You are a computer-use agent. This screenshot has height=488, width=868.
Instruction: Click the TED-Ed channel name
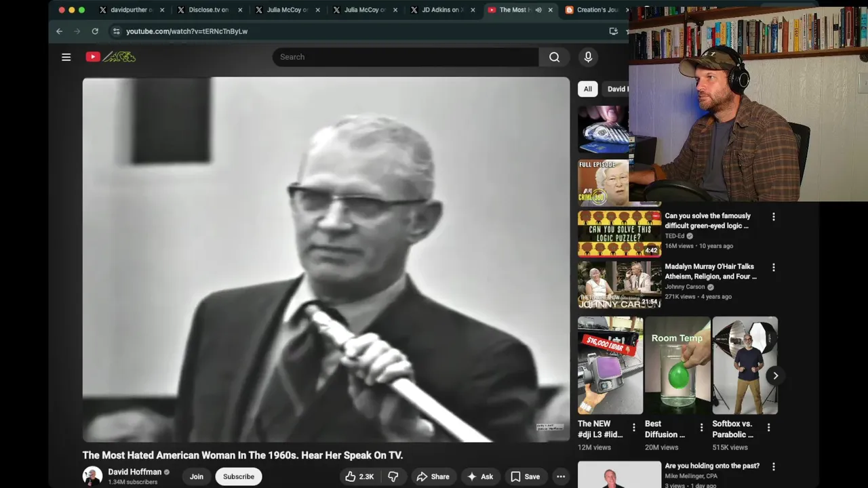(675, 236)
